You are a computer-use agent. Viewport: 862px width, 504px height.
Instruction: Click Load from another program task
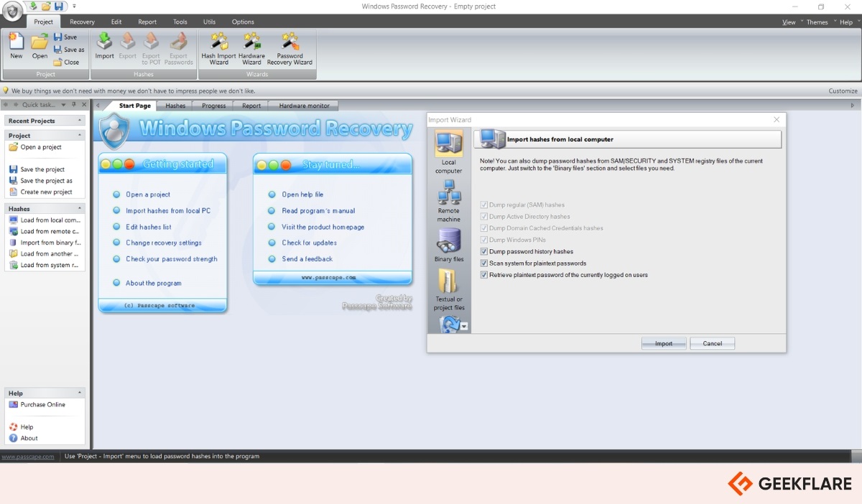[45, 253]
